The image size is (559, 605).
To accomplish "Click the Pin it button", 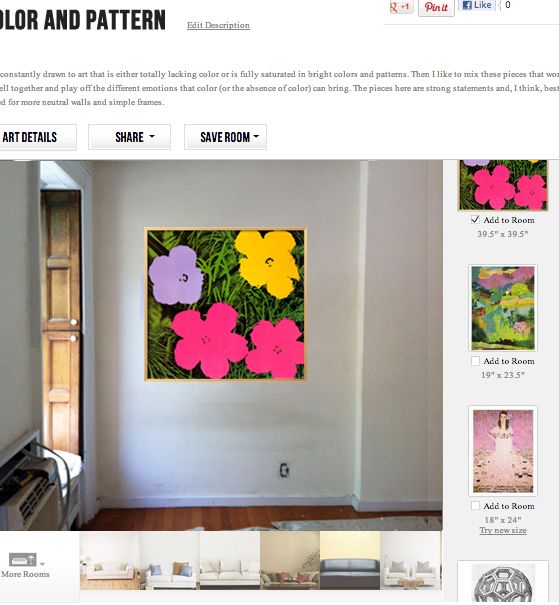I will tap(436, 7).
